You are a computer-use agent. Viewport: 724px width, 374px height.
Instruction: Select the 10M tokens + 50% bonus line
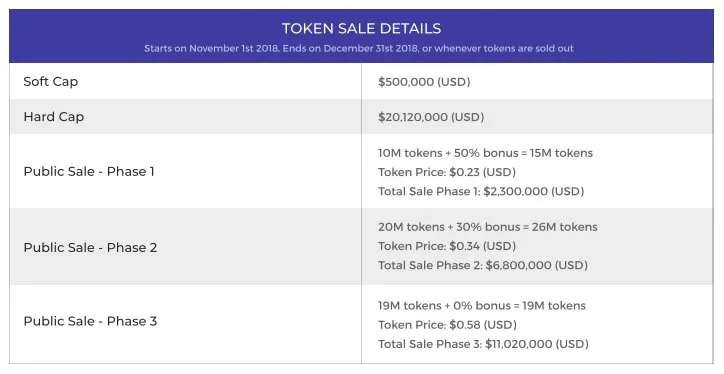click(485, 153)
